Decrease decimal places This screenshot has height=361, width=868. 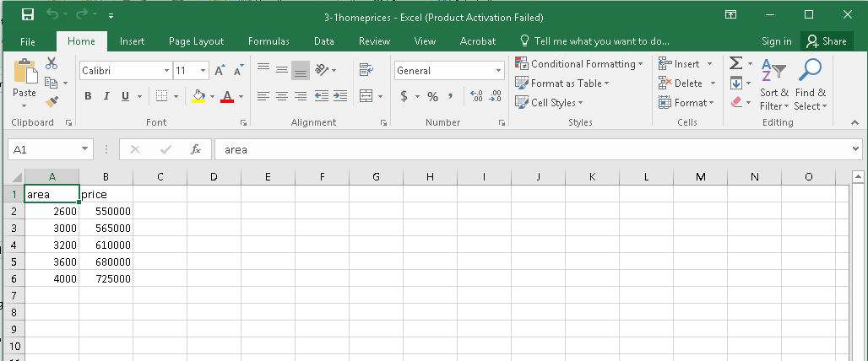pyautogui.click(x=495, y=96)
